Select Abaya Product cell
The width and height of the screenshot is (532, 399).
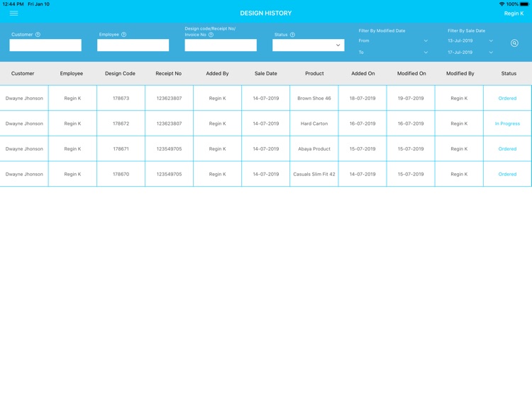tap(314, 148)
